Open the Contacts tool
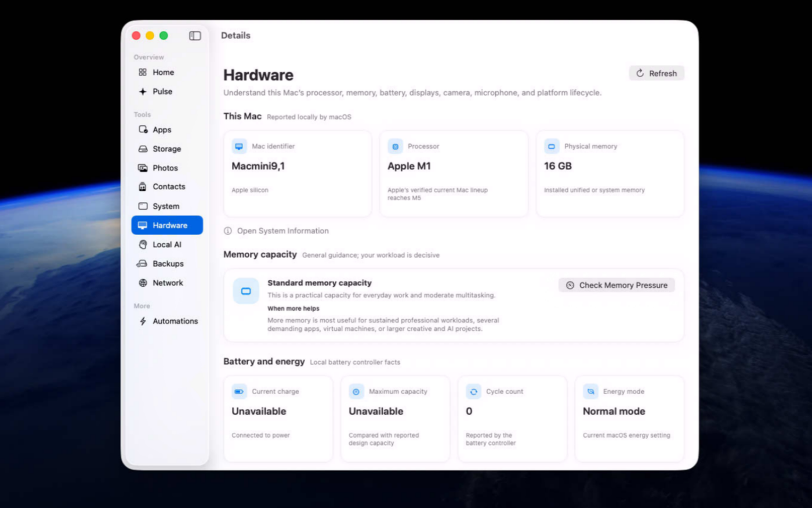This screenshot has height=508, width=812. 167,187
